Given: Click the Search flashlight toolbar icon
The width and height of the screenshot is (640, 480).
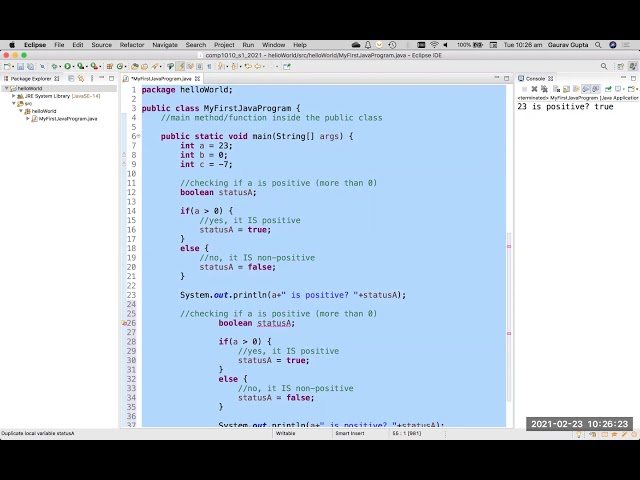Looking at the screenshot, I should (x=155, y=67).
